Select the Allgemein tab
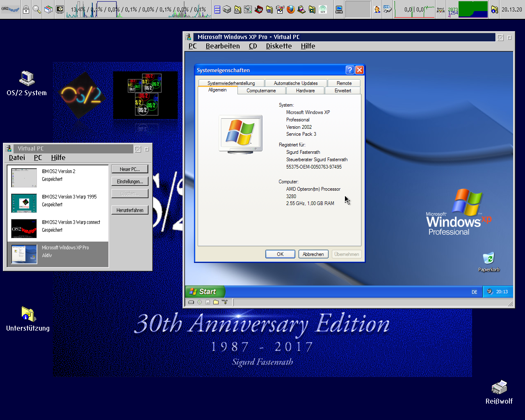The height and width of the screenshot is (420, 525). [217, 90]
